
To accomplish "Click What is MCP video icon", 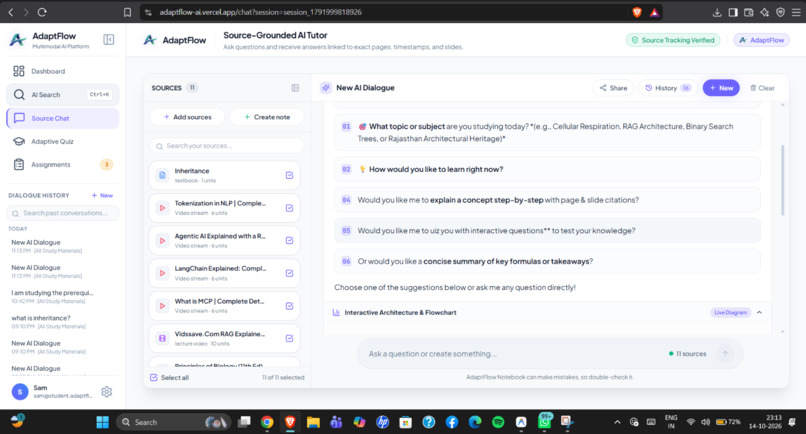I will [162, 306].
